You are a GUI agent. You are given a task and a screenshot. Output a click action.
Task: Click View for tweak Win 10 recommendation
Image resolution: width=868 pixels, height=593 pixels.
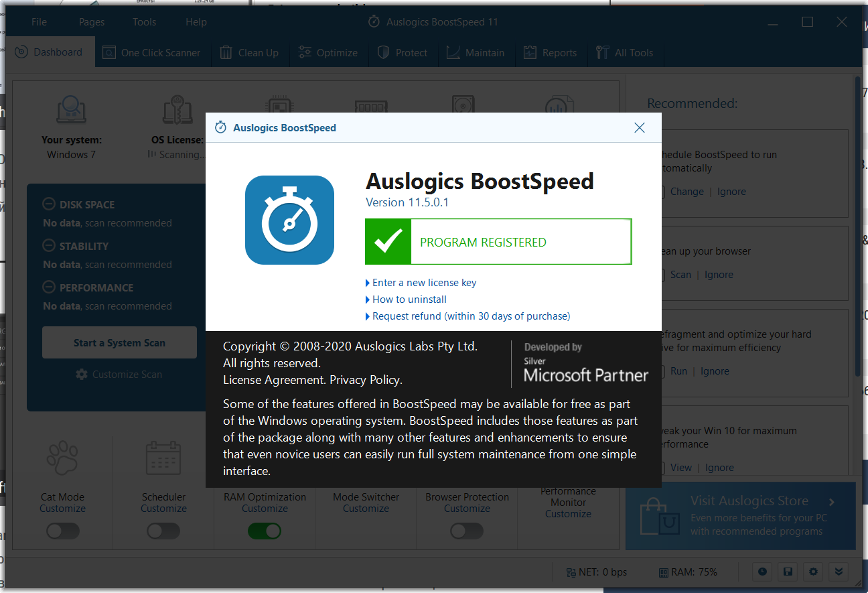click(x=681, y=468)
